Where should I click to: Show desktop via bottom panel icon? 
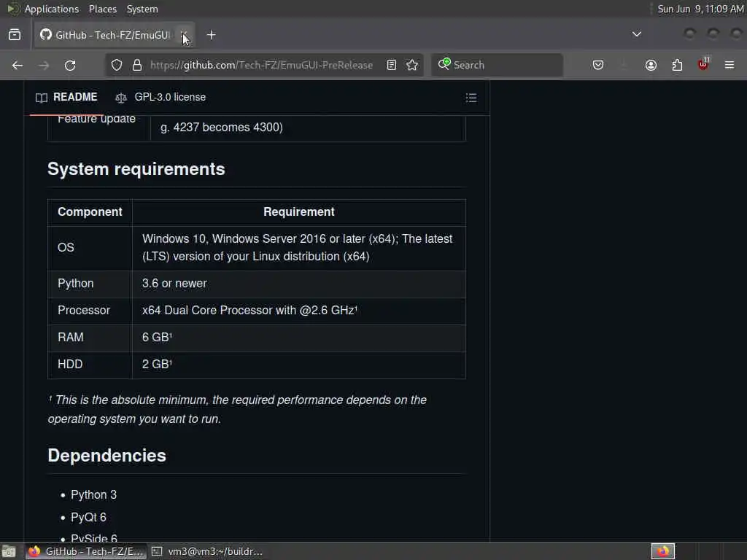tap(9, 551)
